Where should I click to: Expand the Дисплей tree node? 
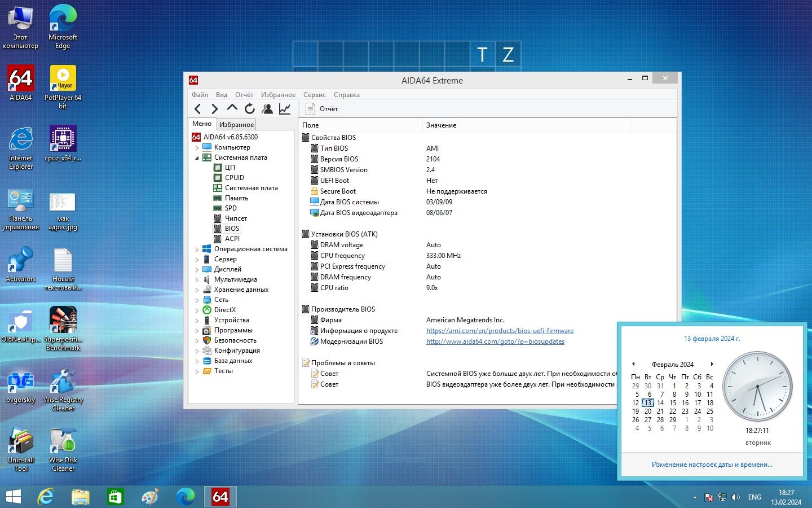pos(197,270)
